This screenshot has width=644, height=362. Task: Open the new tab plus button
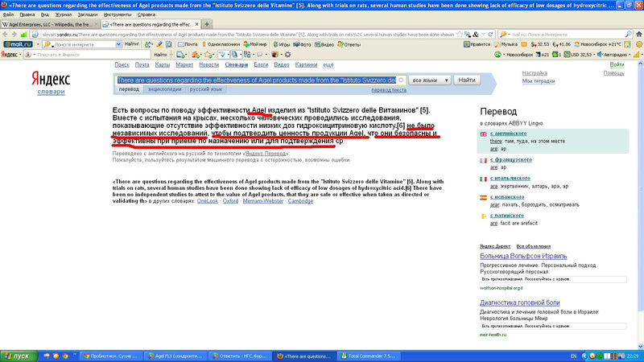point(207,24)
